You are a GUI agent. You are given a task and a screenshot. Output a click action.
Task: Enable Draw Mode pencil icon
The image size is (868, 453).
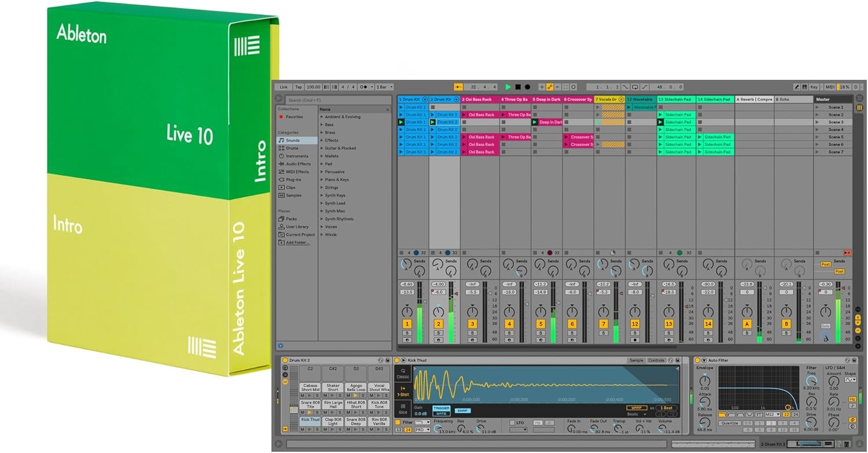(797, 87)
